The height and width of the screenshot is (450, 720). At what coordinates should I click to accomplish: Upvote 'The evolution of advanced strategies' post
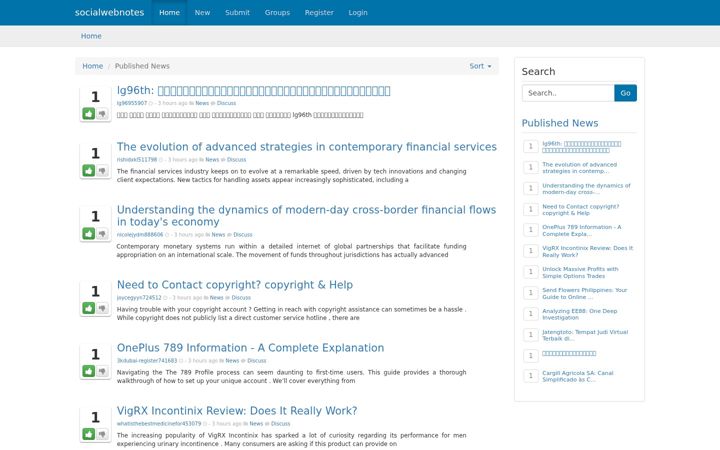pyautogui.click(x=89, y=171)
